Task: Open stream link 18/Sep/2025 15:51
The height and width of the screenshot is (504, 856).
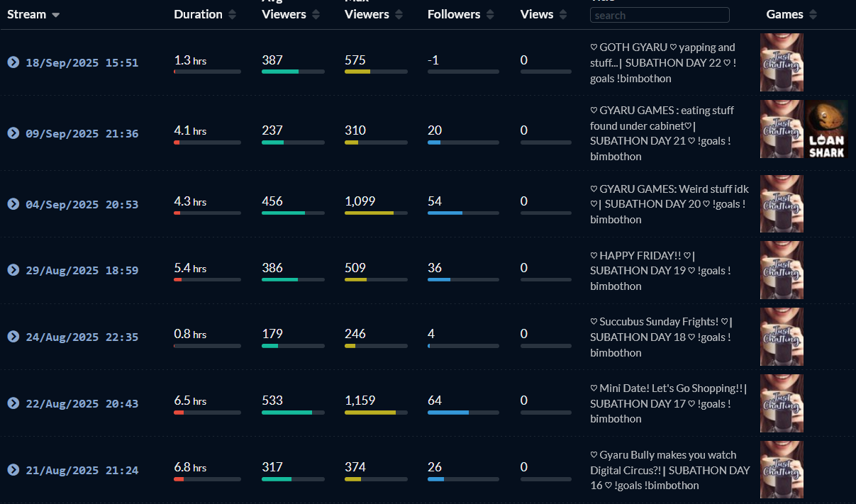Action: point(82,62)
